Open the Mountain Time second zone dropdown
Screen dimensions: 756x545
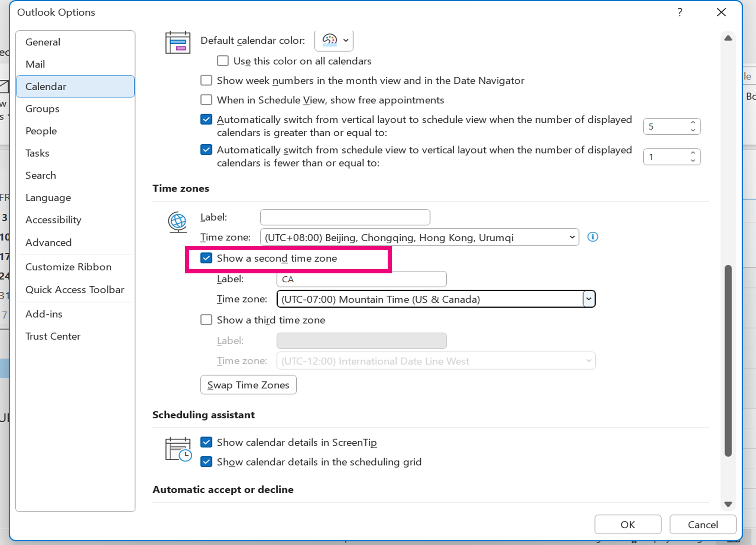[x=589, y=299]
